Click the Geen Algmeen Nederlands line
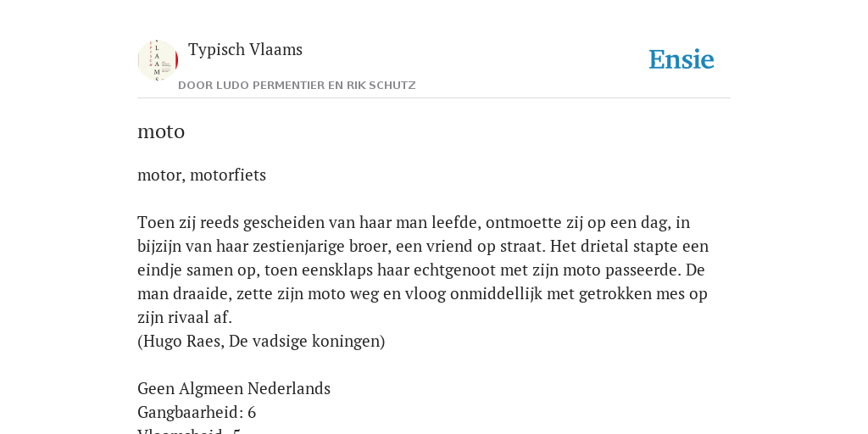 point(234,388)
